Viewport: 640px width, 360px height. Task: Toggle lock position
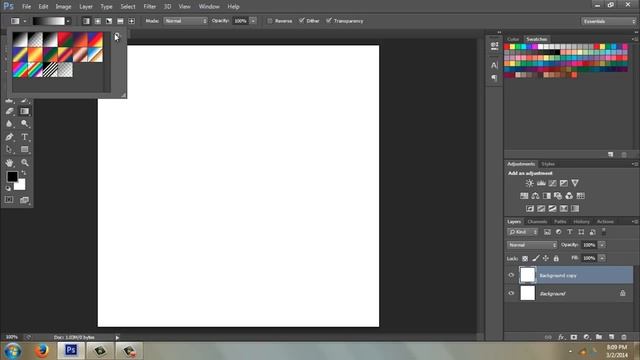point(546,258)
